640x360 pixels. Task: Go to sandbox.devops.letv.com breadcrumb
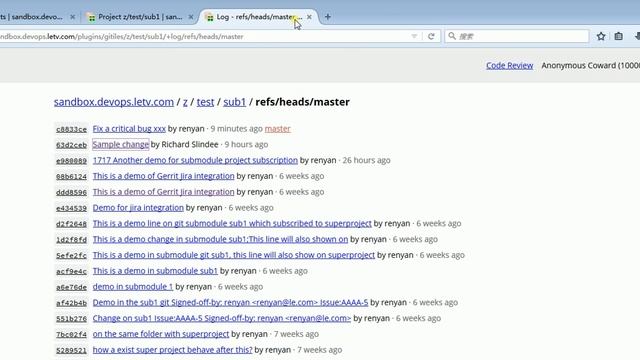[114, 102]
